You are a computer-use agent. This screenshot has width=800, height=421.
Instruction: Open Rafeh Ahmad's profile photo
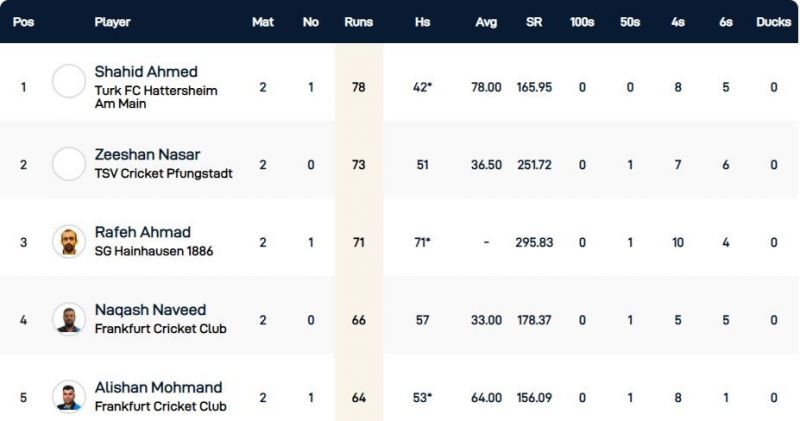(x=69, y=242)
